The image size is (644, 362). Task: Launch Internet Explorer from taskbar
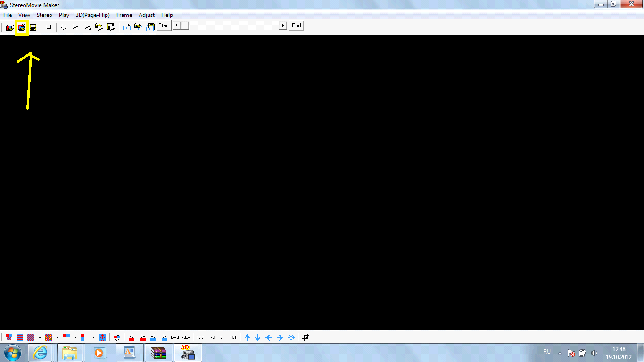click(41, 353)
